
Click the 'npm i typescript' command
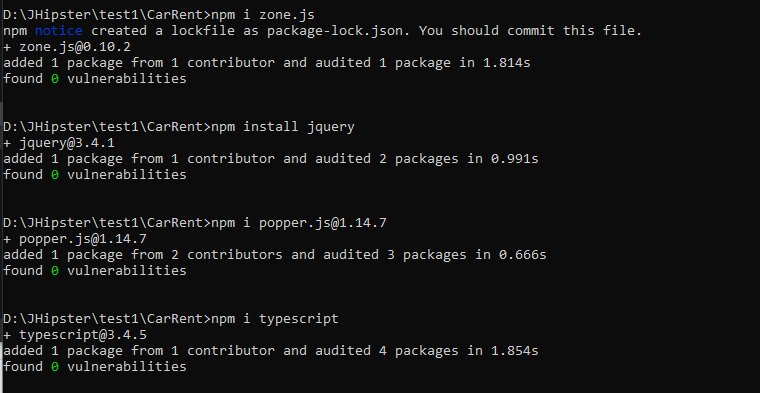(x=275, y=319)
